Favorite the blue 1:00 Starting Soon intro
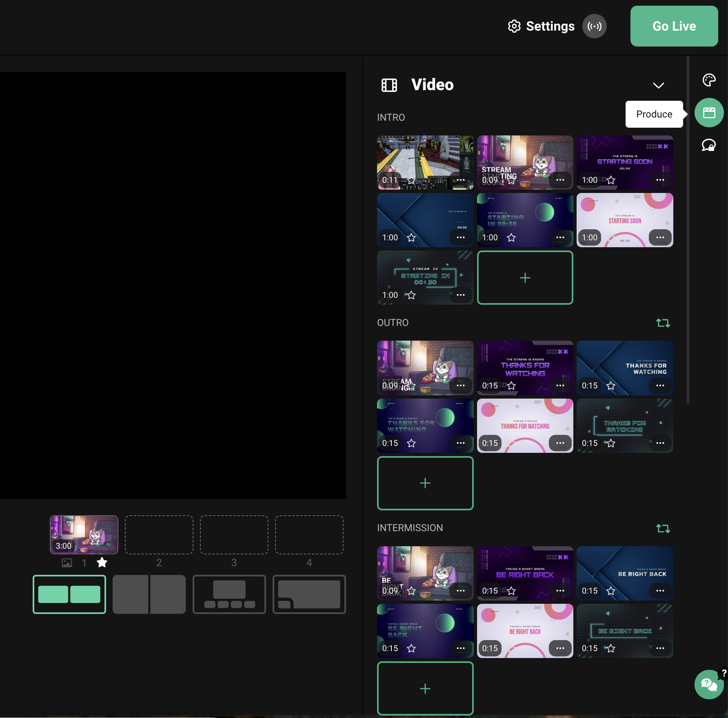 pos(411,237)
